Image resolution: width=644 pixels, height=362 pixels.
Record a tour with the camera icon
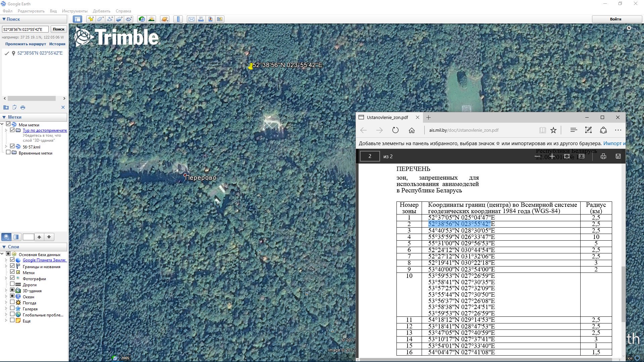[129, 19]
